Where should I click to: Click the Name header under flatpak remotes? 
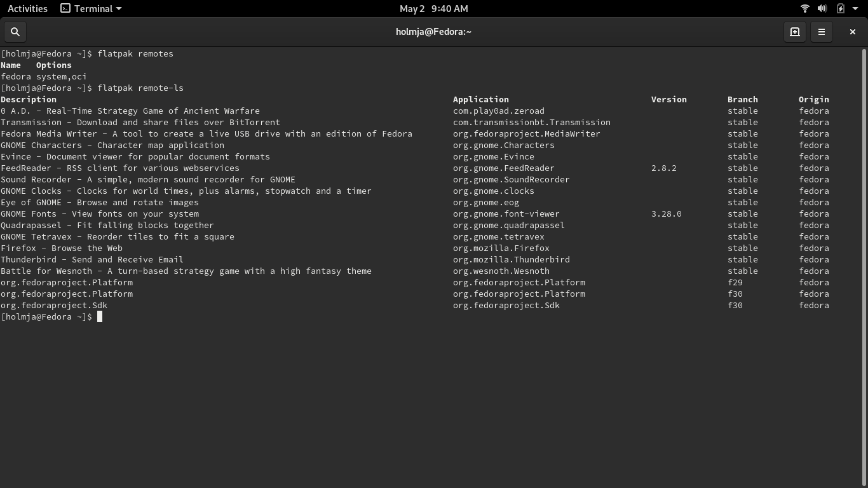[x=11, y=65]
